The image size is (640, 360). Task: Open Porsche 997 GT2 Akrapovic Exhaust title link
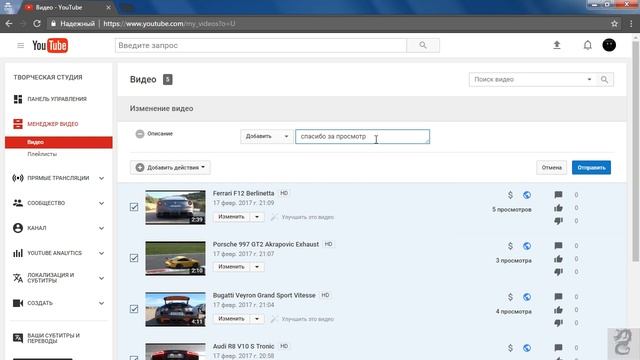pyautogui.click(x=266, y=244)
